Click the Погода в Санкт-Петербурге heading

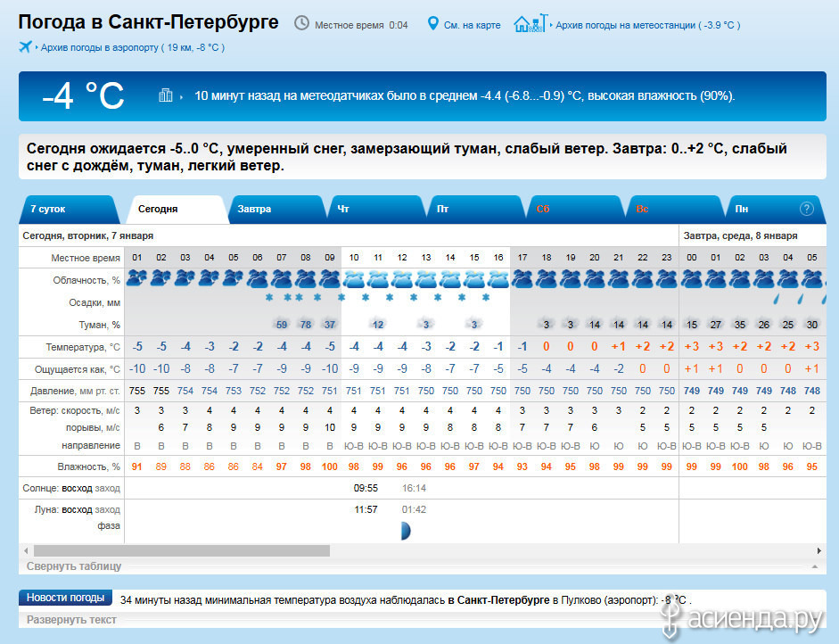pos(148,22)
